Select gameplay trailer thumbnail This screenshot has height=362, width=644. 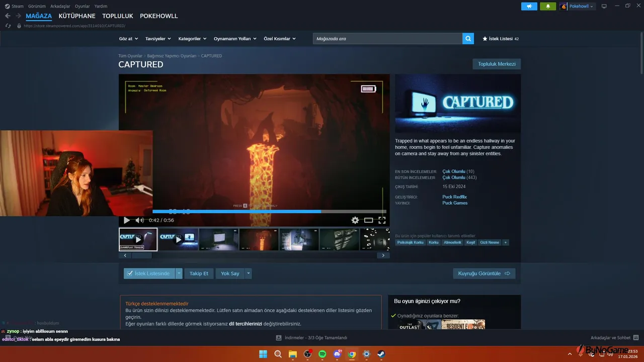coord(138,239)
